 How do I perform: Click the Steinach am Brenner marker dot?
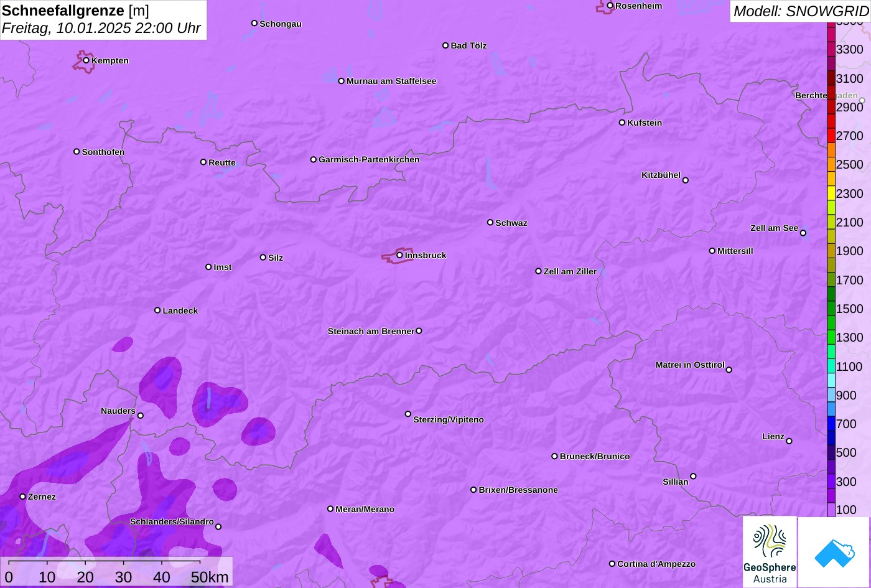[x=419, y=331]
